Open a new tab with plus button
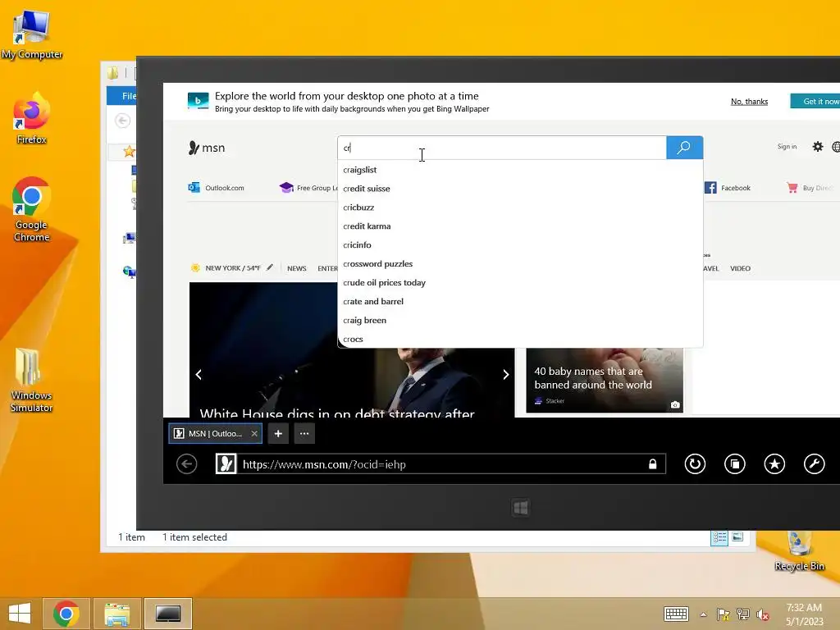The height and width of the screenshot is (630, 840). [x=278, y=433]
